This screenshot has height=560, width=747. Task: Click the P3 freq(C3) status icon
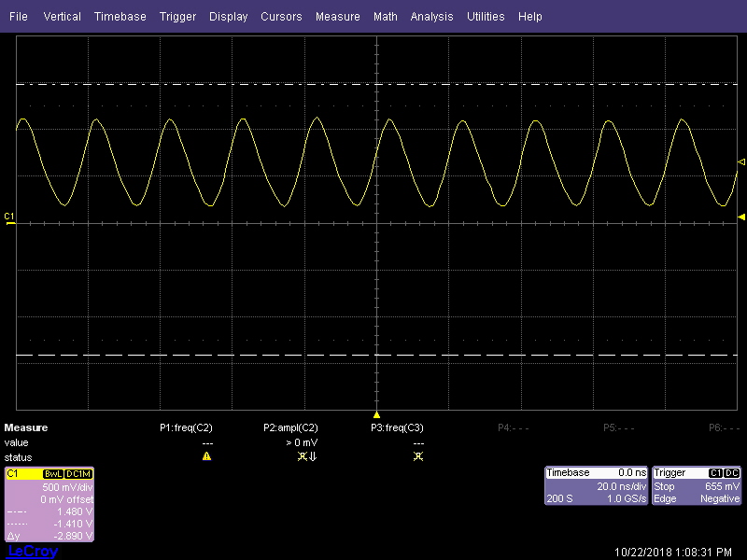click(417, 456)
